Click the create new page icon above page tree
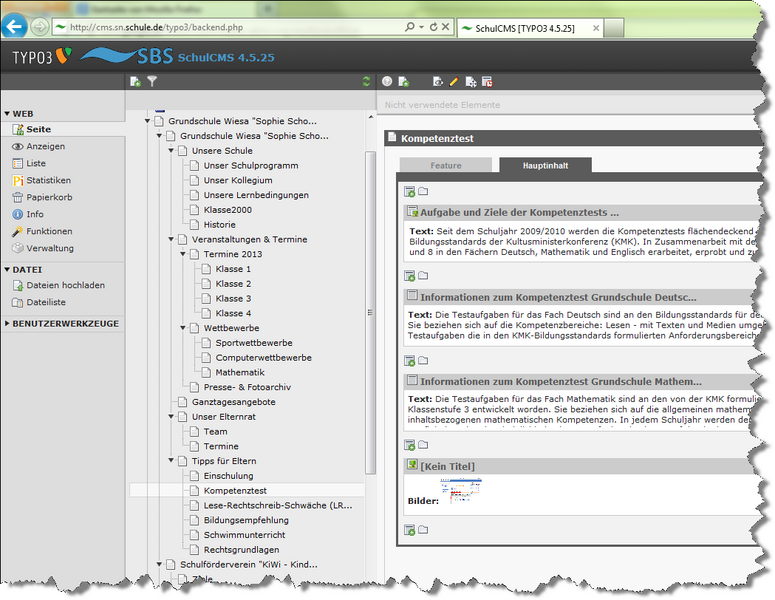 point(136,81)
